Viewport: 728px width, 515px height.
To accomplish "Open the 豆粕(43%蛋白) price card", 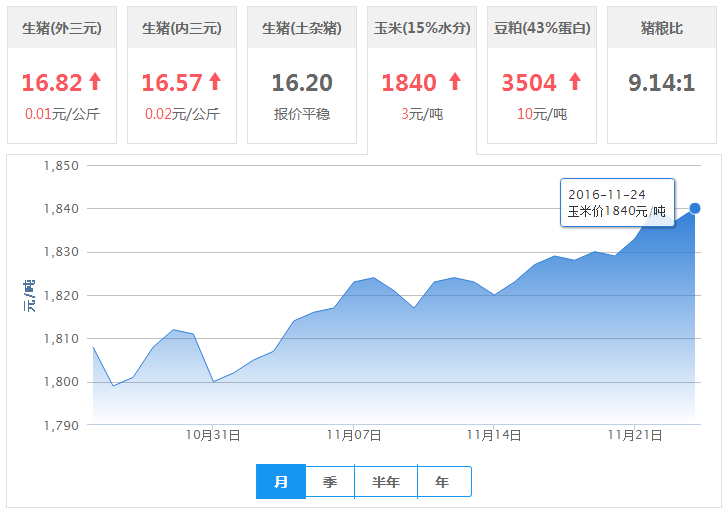I will click(x=542, y=75).
